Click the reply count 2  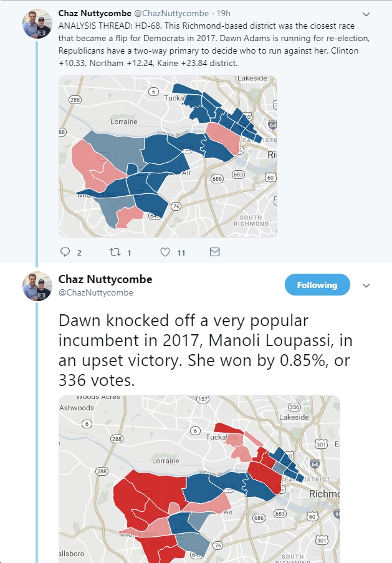tap(79, 253)
